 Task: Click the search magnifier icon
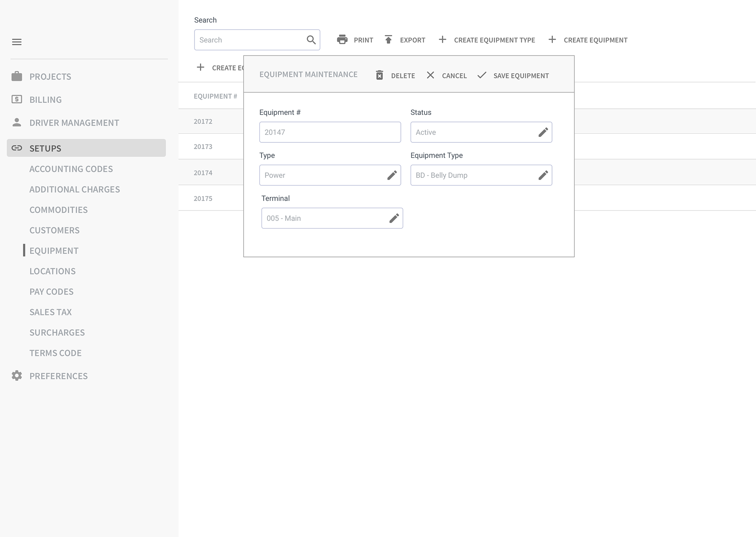click(x=311, y=40)
